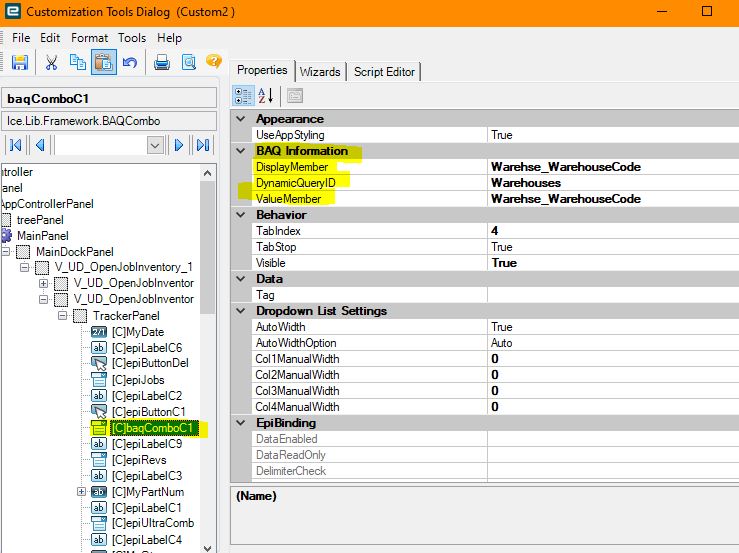Click the Paste clipboard icon
This screenshot has height=553, width=739.
tap(103, 62)
